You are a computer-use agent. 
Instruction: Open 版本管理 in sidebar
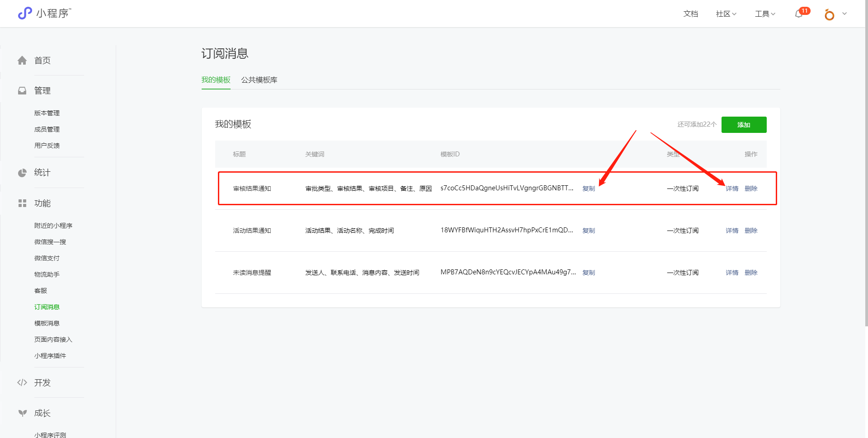point(47,113)
